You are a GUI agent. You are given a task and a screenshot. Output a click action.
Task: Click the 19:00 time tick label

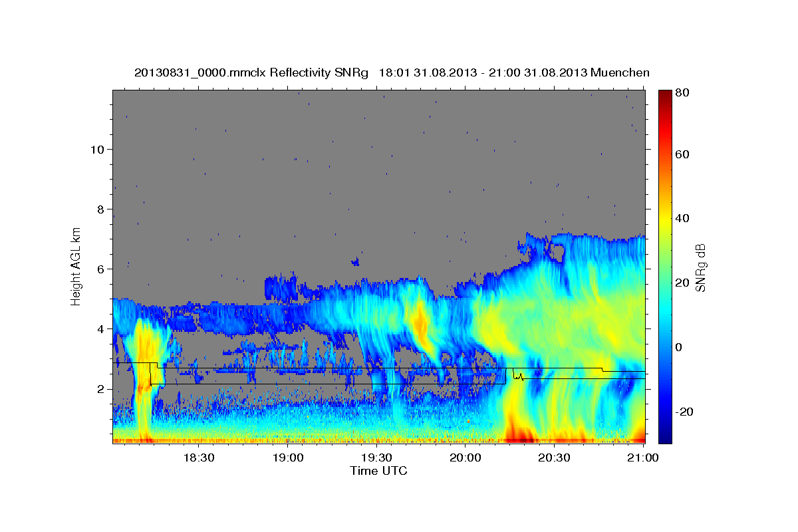288,458
